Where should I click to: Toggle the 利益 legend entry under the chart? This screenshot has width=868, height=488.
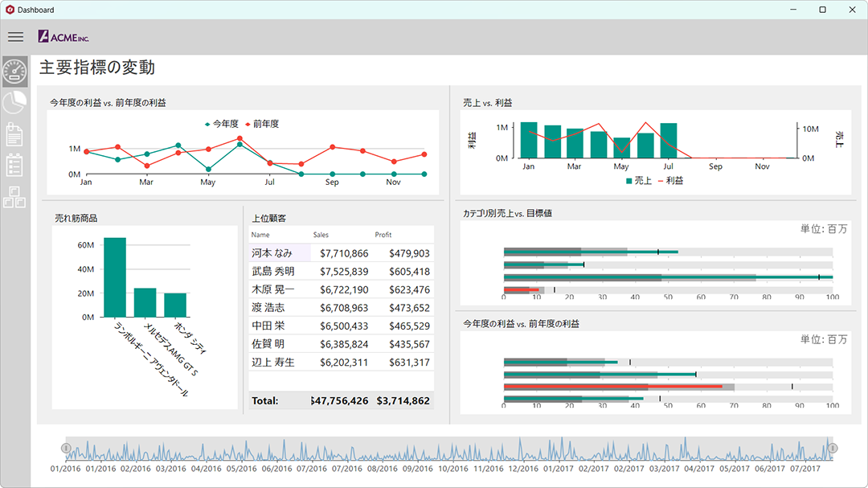tap(670, 181)
